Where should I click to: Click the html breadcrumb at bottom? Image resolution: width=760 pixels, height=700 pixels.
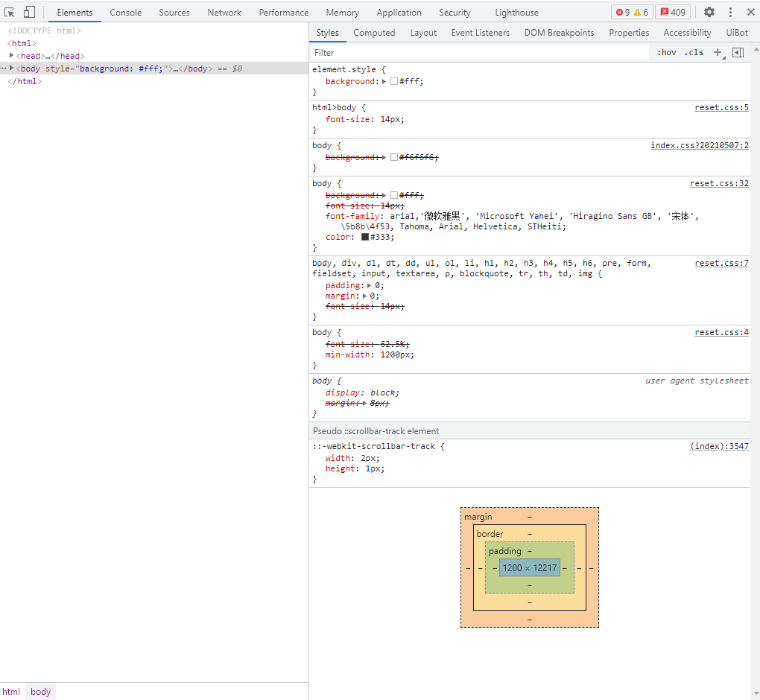pyautogui.click(x=11, y=691)
